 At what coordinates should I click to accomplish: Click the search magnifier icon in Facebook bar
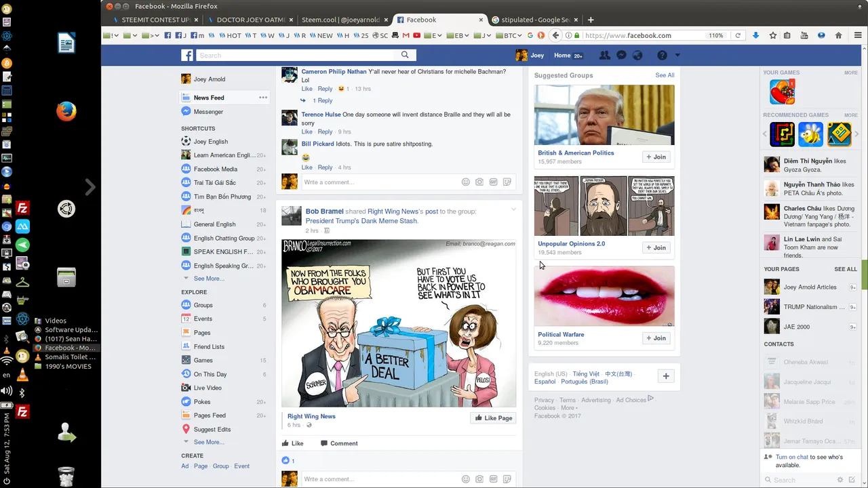tap(405, 55)
